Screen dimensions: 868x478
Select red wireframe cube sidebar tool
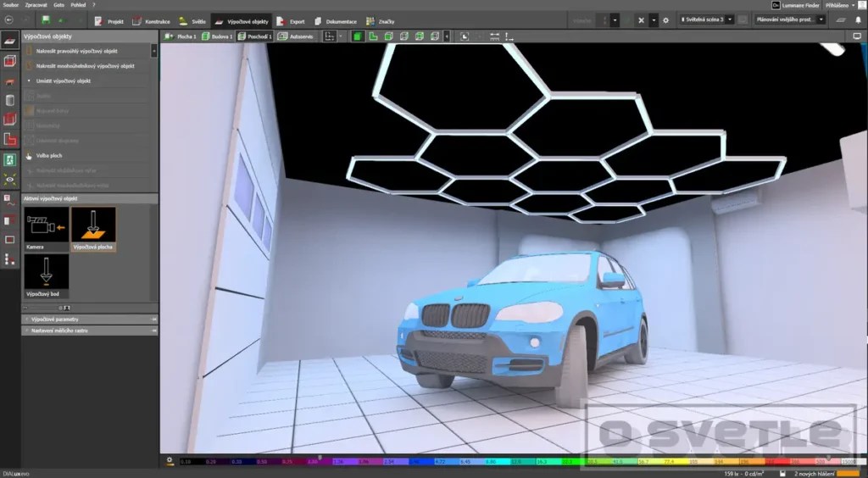click(x=9, y=61)
